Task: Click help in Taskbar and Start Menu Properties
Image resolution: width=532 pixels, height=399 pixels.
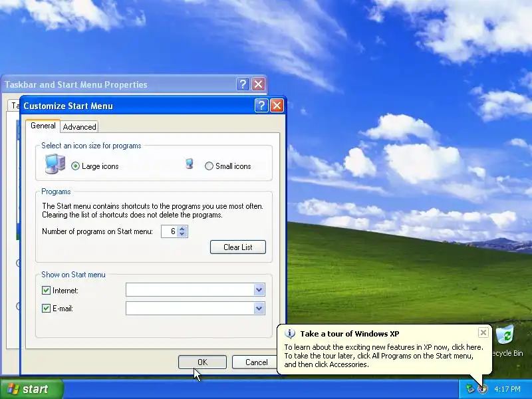Action: (x=243, y=84)
